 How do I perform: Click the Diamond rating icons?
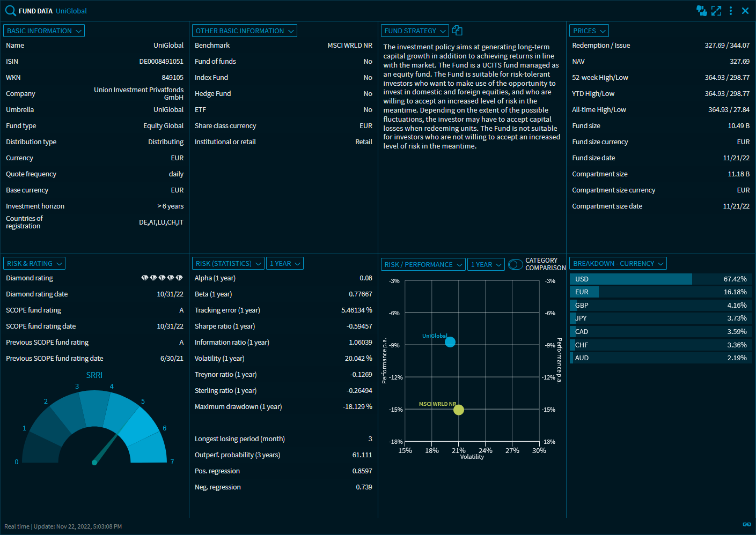pyautogui.click(x=162, y=278)
